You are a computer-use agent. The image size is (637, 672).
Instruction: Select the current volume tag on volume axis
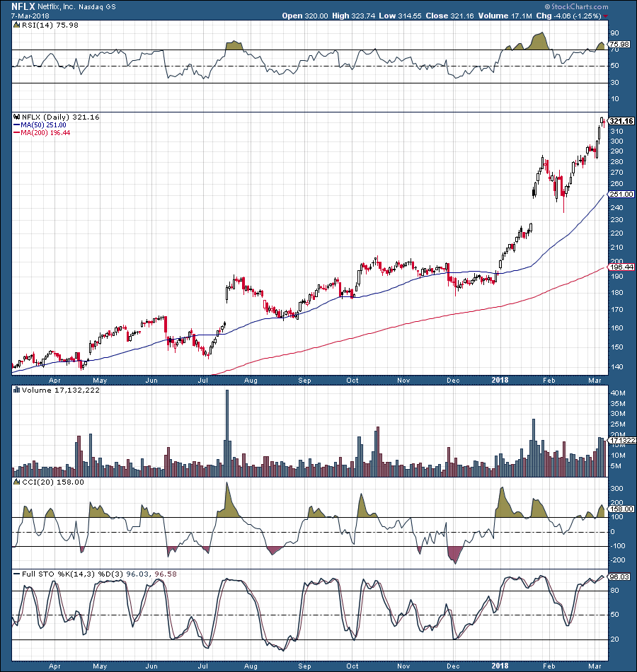point(622,441)
